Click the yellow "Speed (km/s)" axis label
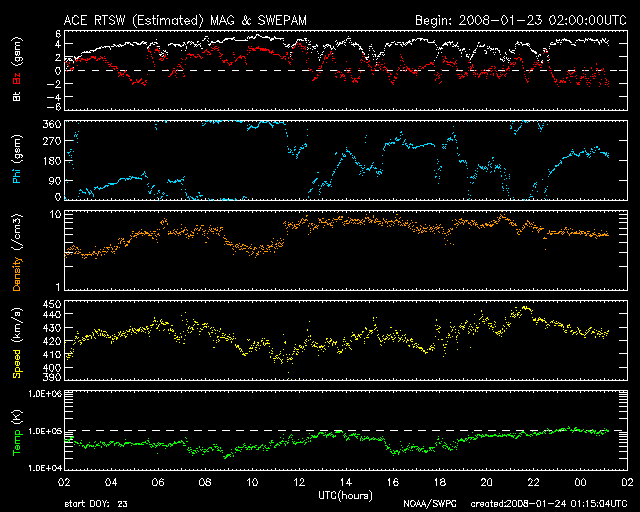640x512 pixels. tap(17, 343)
